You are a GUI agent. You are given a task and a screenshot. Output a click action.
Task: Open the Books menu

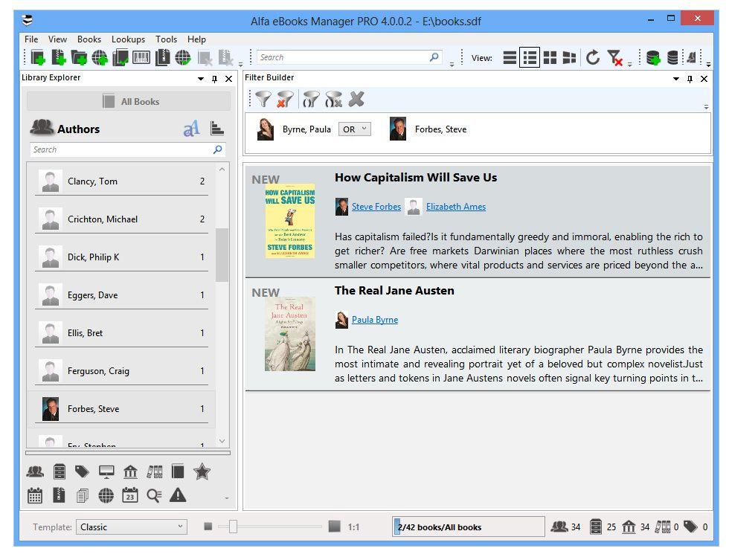click(x=89, y=39)
